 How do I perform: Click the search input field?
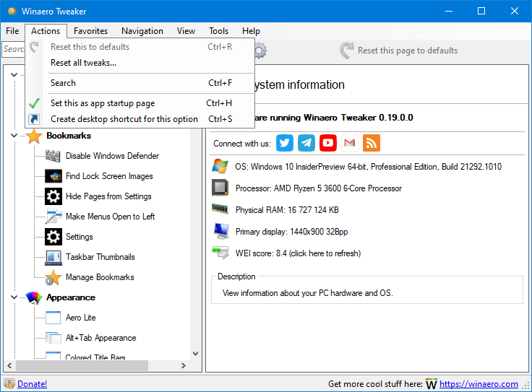(x=14, y=49)
